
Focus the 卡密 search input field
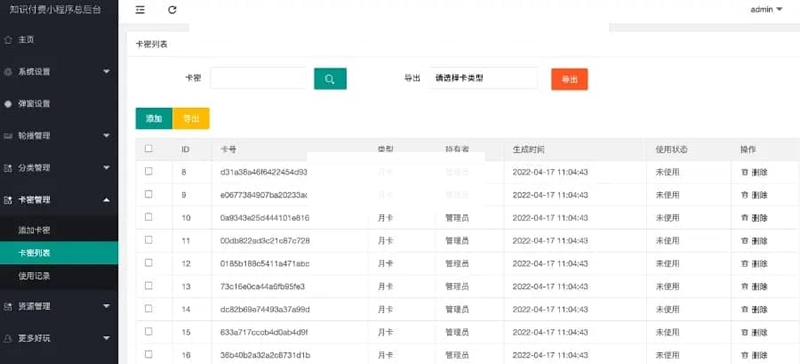258,78
